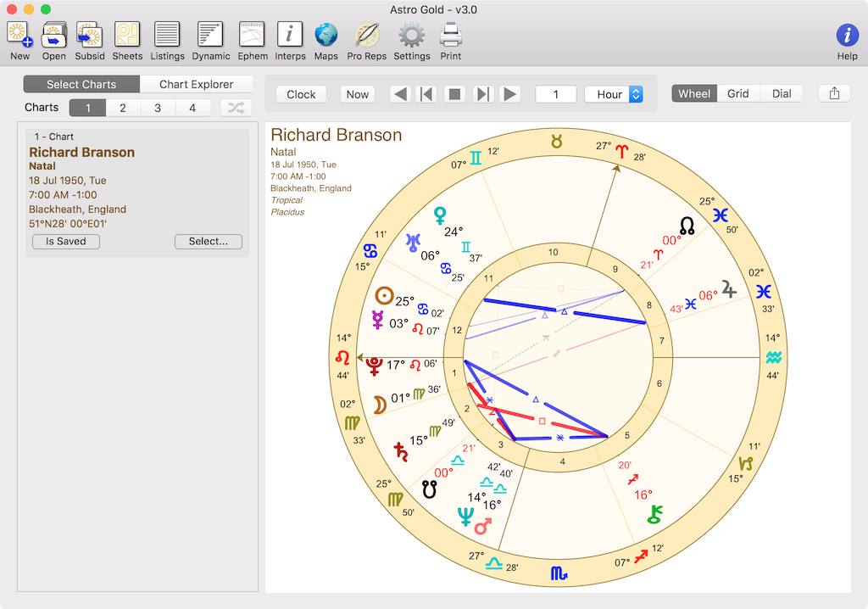Click house number 10 in the wheel
The height and width of the screenshot is (609, 868).
553,252
